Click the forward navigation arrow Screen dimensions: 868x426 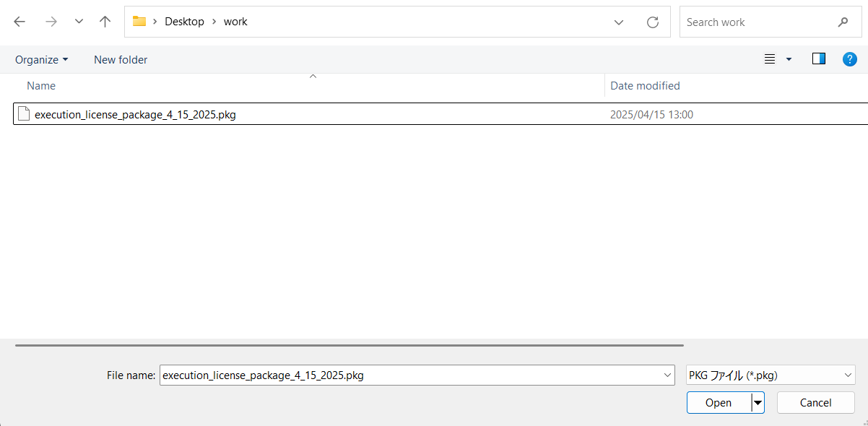pyautogui.click(x=51, y=22)
